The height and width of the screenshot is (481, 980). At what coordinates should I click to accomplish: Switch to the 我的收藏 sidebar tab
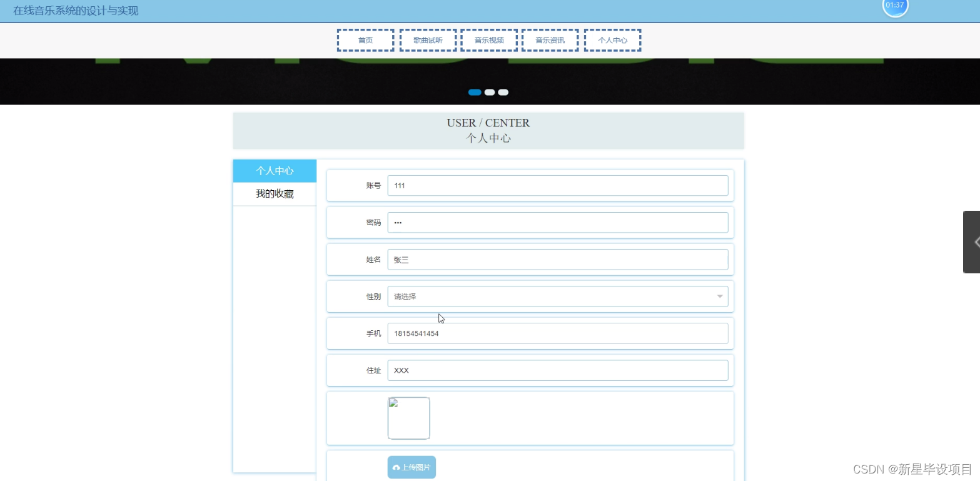274,193
